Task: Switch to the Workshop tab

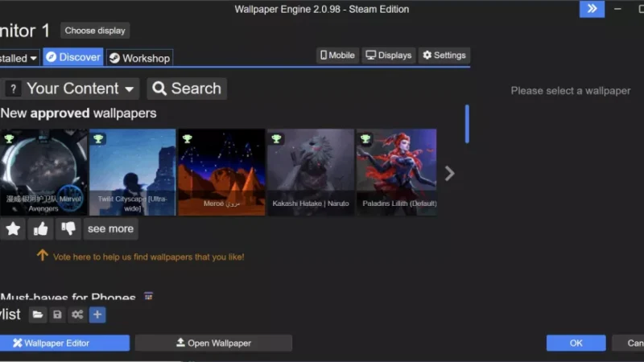Action: pos(139,58)
